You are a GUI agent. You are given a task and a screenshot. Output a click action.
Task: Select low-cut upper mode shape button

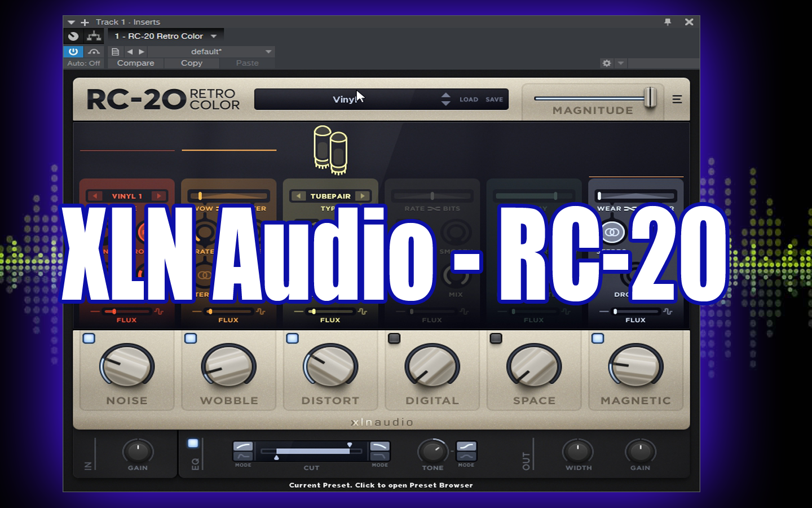point(243,446)
